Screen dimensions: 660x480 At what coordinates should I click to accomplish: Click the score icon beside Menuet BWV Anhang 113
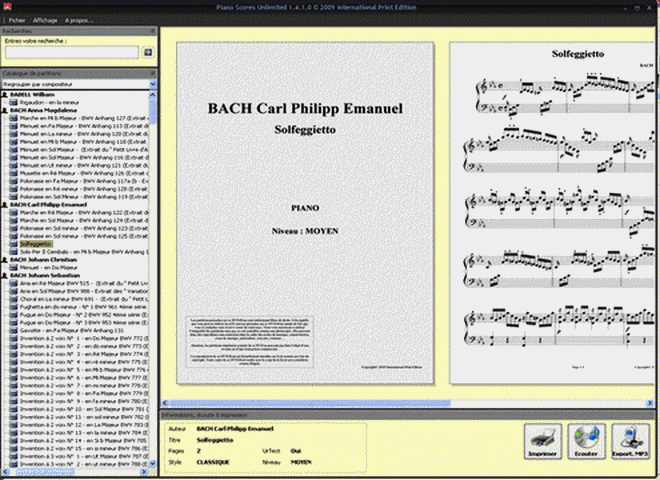[x=13, y=126]
